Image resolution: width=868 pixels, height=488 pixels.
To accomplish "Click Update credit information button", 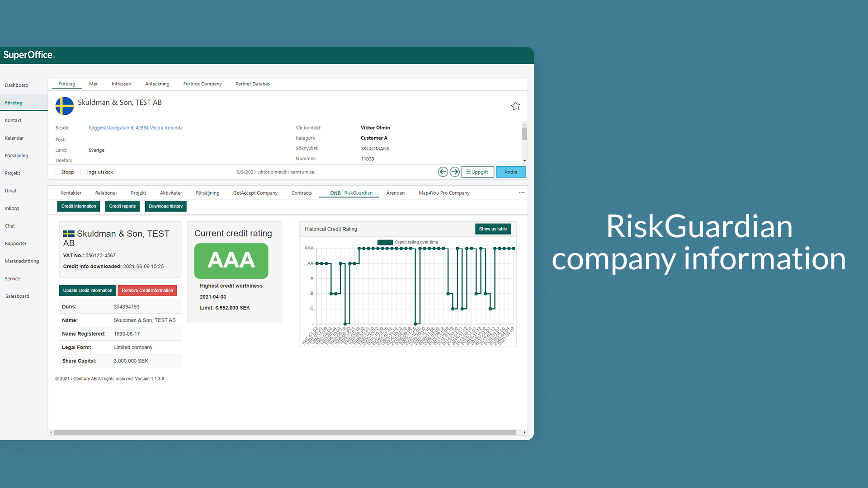I will pyautogui.click(x=88, y=290).
